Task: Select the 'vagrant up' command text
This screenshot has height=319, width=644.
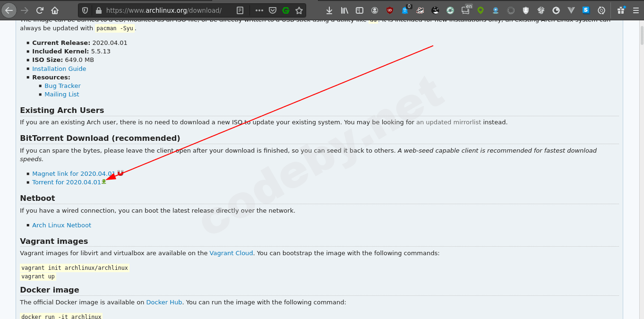Action: click(38, 276)
